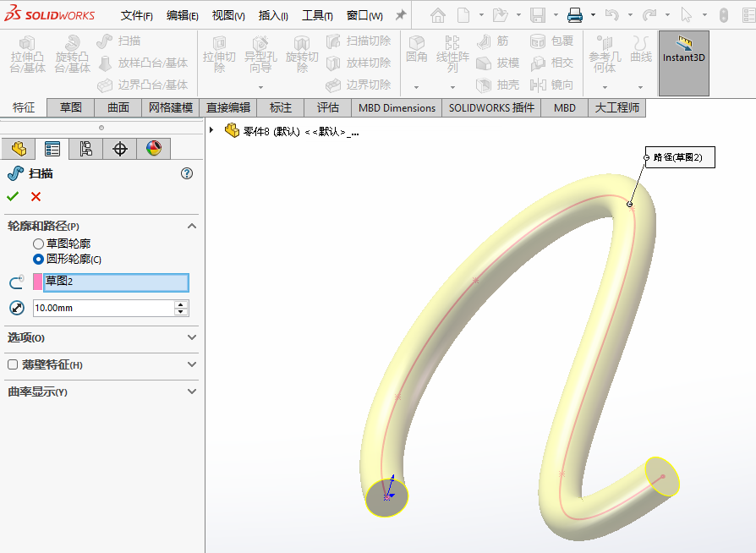Open the DisplayManager color ball tab

pos(153,149)
